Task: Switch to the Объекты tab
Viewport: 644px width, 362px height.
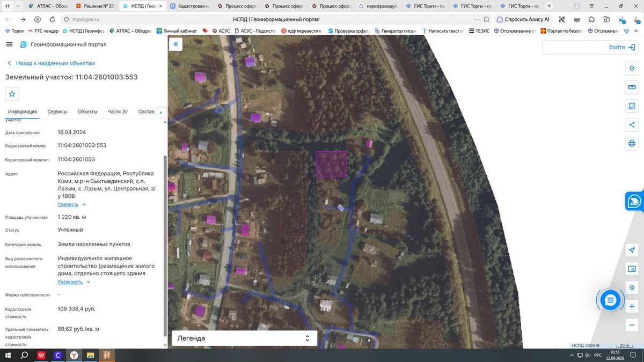Action: click(87, 112)
